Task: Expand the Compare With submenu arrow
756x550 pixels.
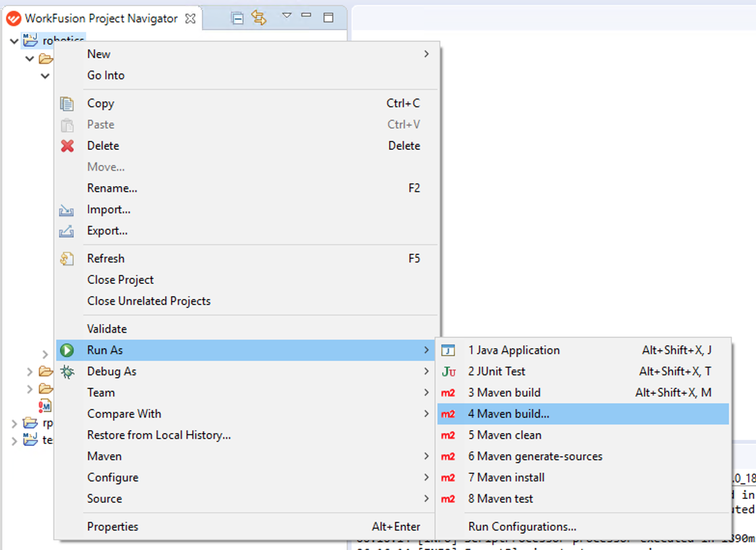Action: [x=426, y=413]
